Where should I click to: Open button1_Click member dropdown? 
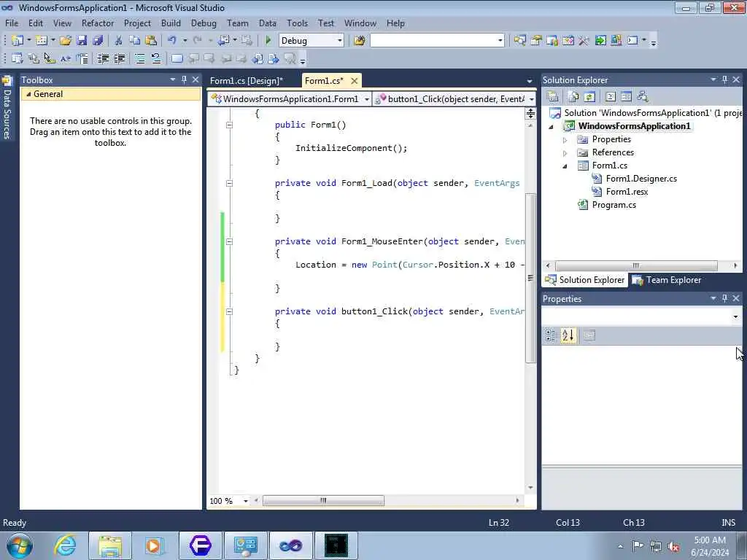(531, 99)
